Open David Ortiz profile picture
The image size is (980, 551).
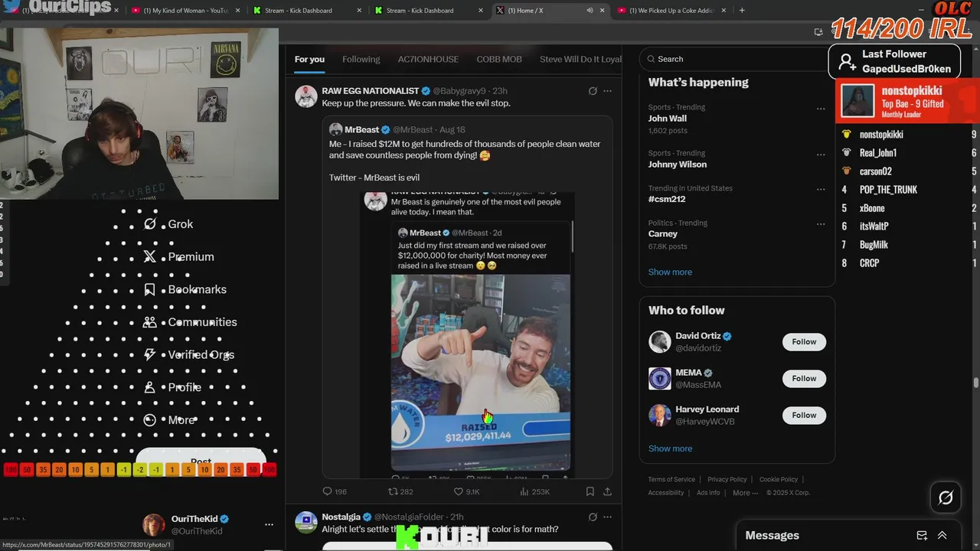(660, 342)
